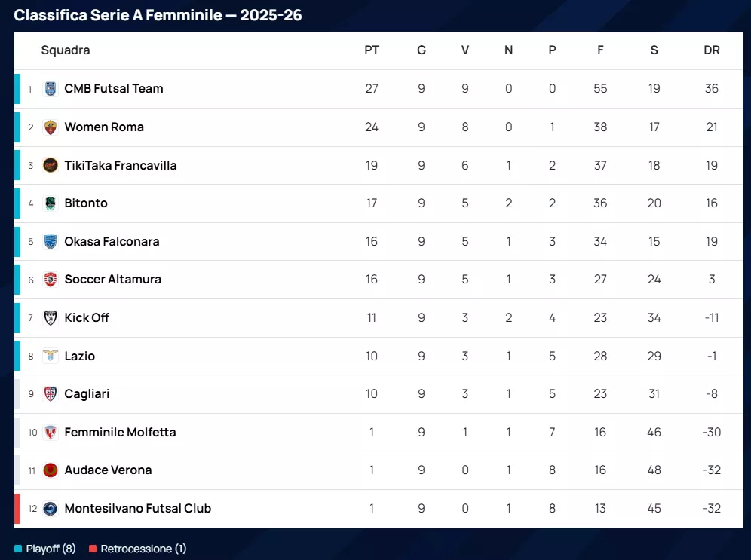Viewport: 751px width, 560px height.
Task: Click the Audace Verona red logo
Action: (x=51, y=470)
